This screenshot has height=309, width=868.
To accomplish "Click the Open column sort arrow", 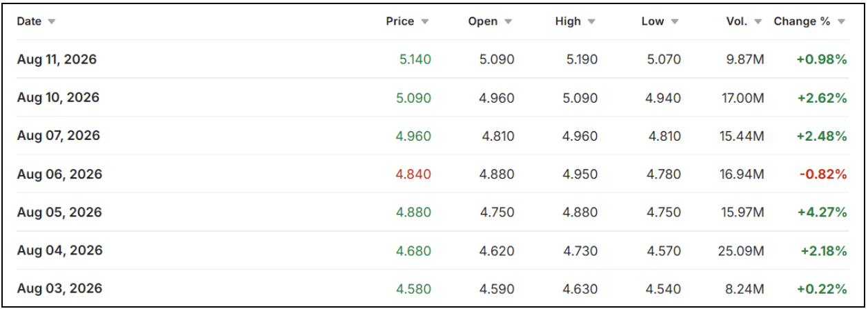I will tap(508, 22).
